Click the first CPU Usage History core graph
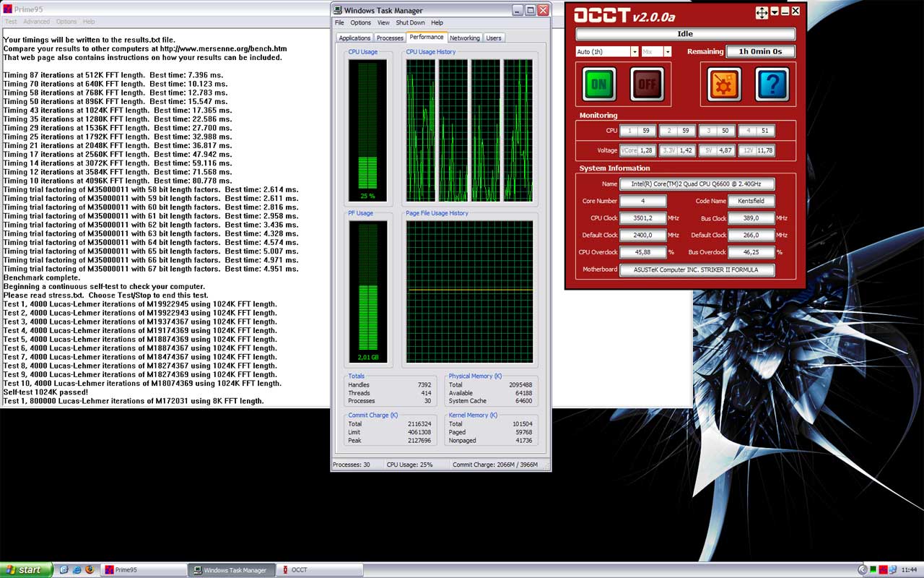The image size is (924, 578). [421, 130]
